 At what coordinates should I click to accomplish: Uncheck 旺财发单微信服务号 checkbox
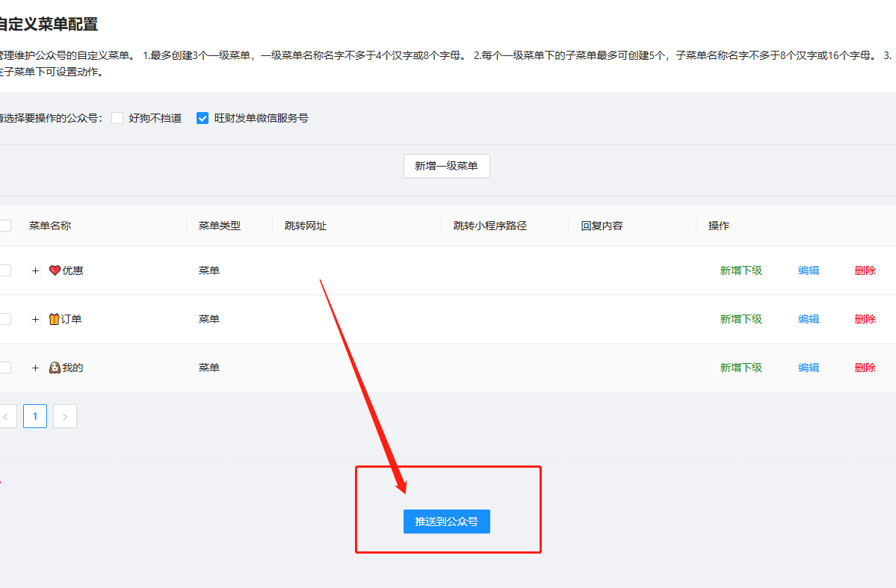[203, 118]
